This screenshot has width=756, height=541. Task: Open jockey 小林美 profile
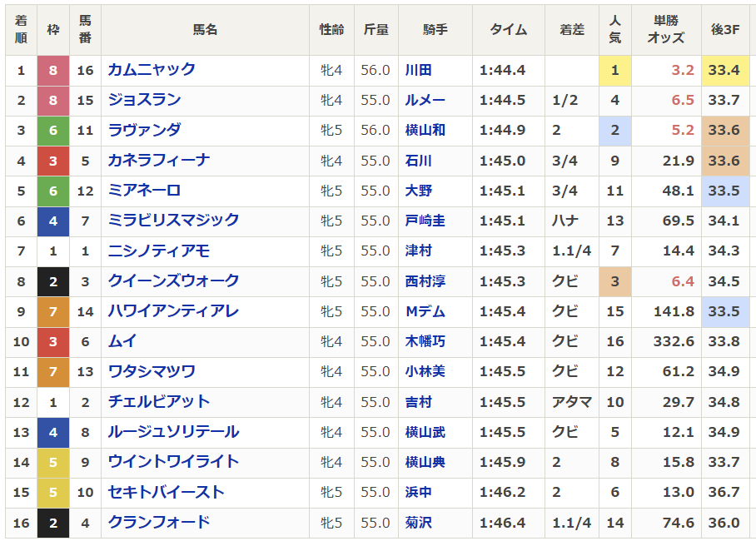(425, 372)
